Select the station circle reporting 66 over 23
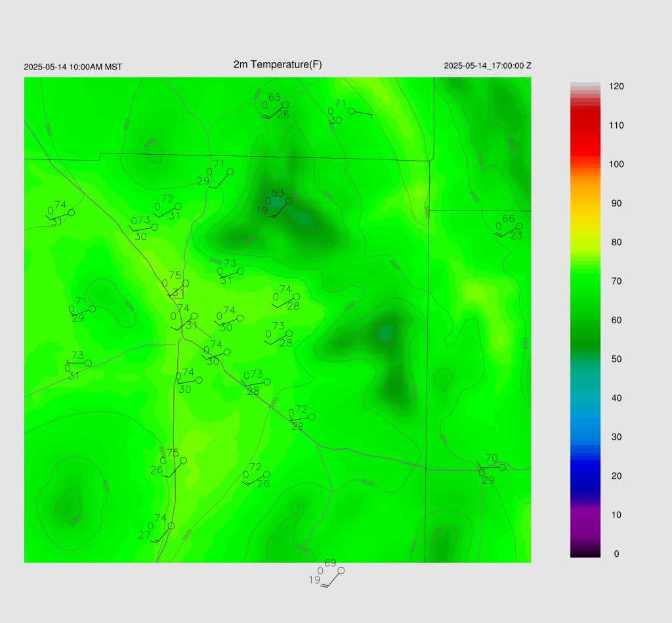 519,226
